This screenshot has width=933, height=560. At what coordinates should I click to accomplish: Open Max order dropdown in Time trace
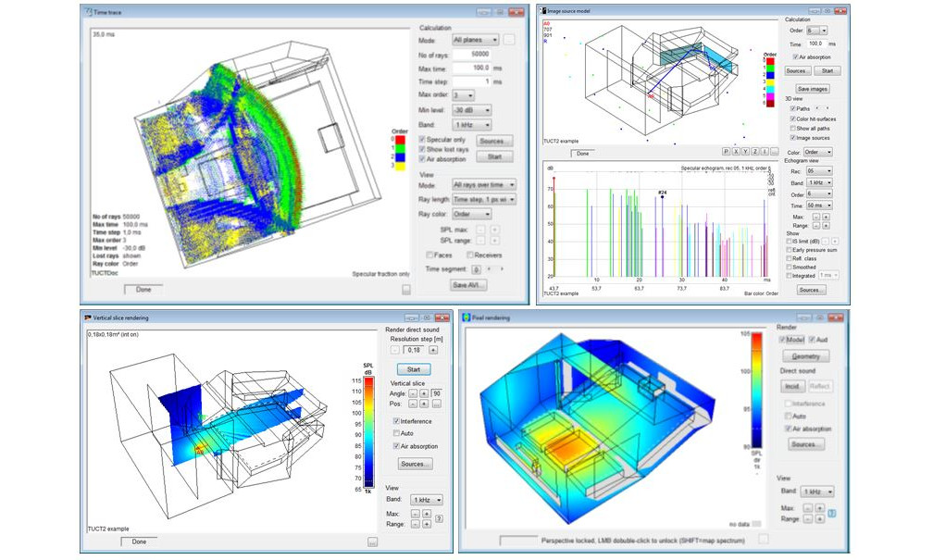point(463,96)
